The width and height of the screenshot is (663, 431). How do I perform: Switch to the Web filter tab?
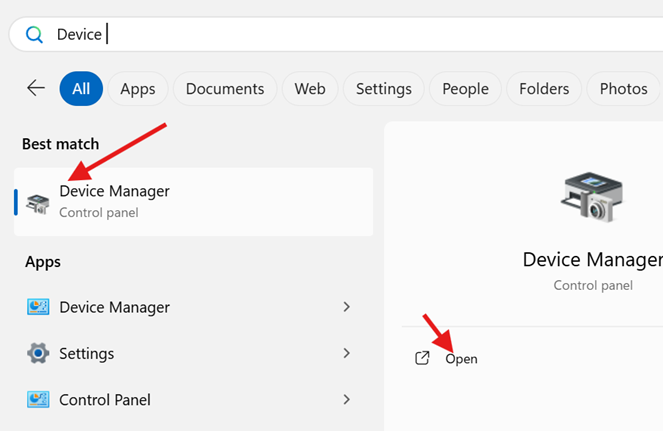[310, 89]
